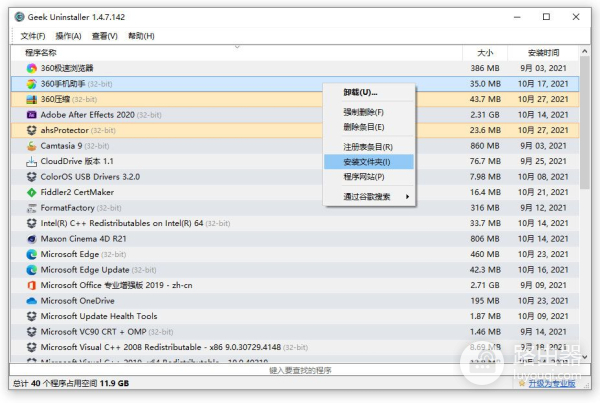Viewport: 600px width, 403px height.
Task: Click the 10月 21, 2021 date cell
Action: point(543,193)
